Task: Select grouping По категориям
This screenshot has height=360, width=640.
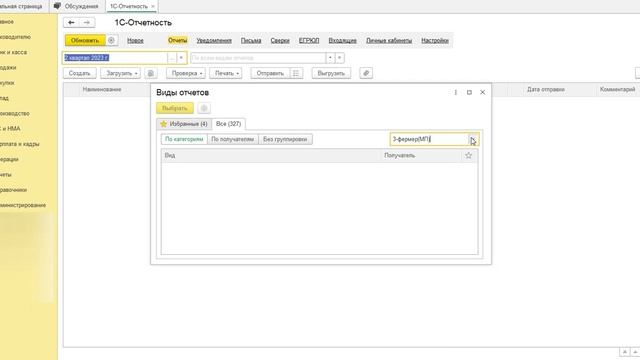Action: (x=184, y=139)
